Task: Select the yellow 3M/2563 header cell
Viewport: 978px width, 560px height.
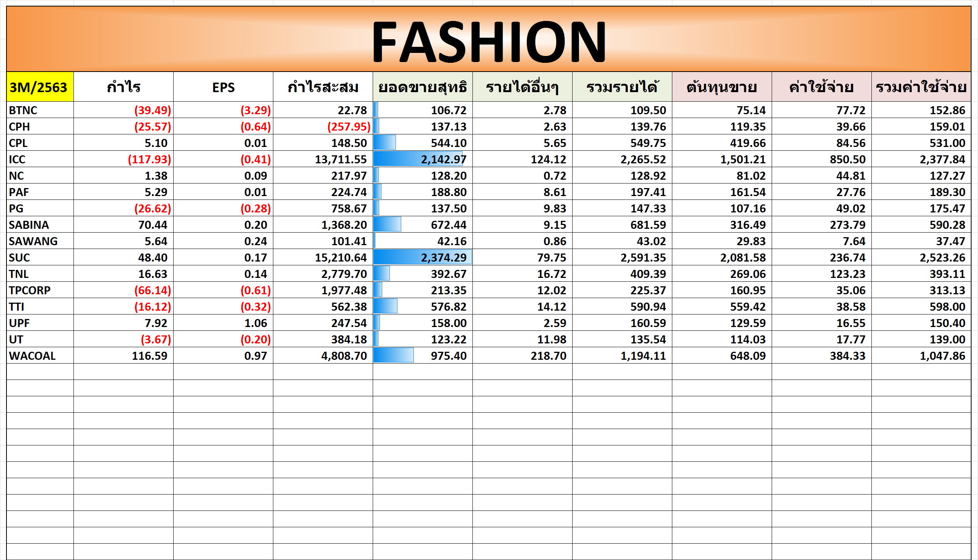Action: (x=40, y=87)
